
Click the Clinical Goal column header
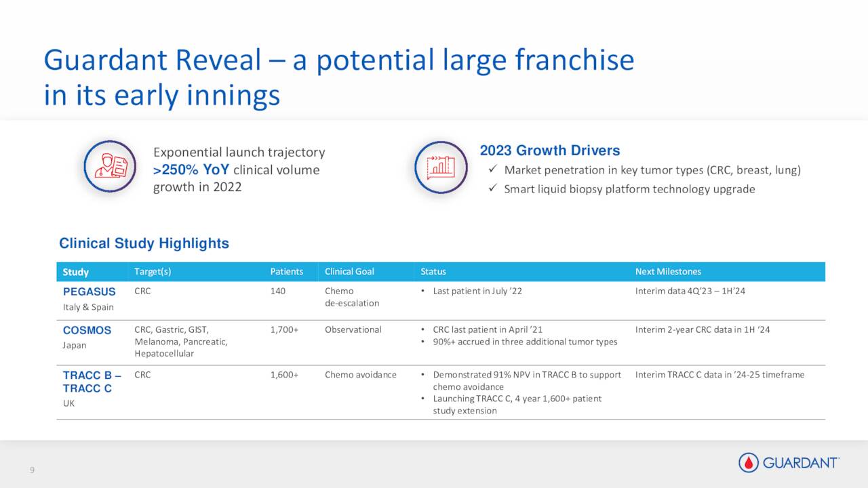point(349,272)
